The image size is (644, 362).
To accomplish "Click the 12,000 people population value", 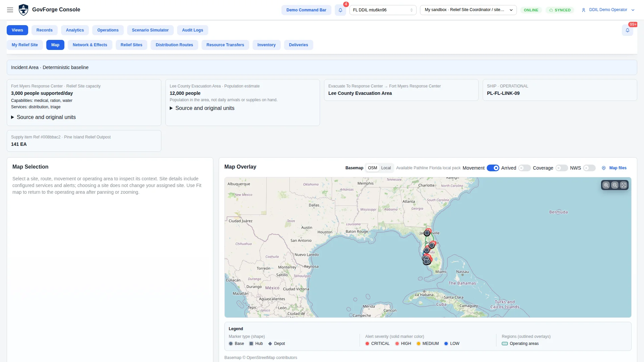I will pos(185,93).
